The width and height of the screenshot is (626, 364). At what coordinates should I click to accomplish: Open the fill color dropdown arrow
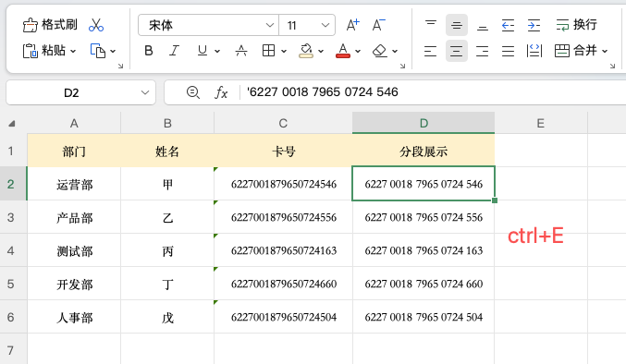pos(321,52)
